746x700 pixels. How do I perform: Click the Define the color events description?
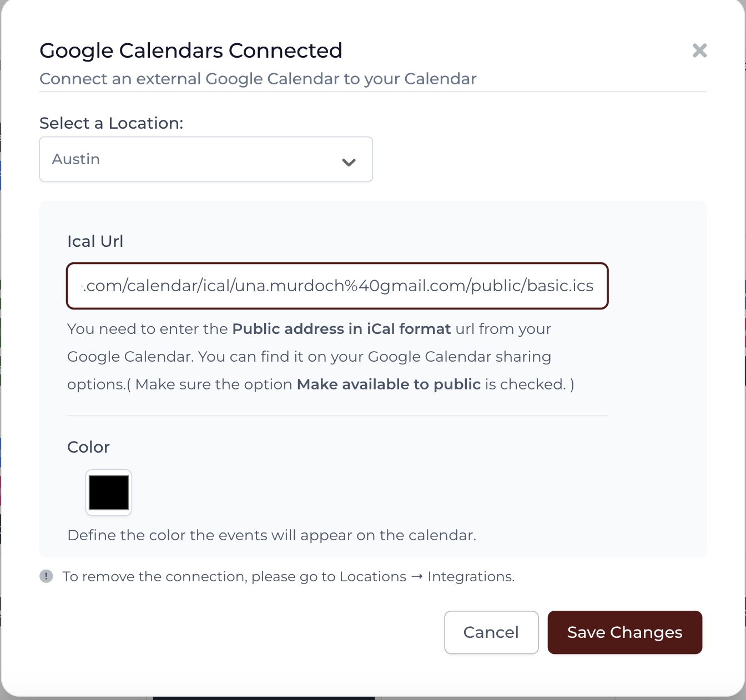[272, 535]
